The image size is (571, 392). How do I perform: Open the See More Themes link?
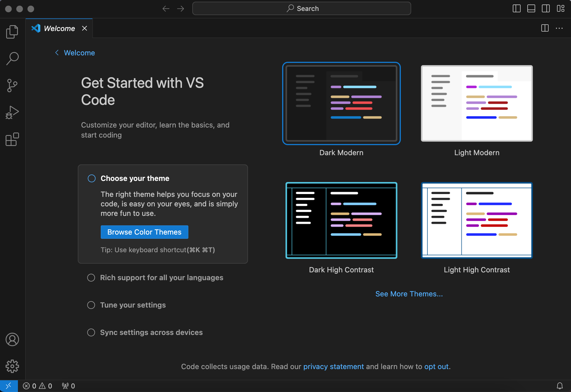[409, 294]
